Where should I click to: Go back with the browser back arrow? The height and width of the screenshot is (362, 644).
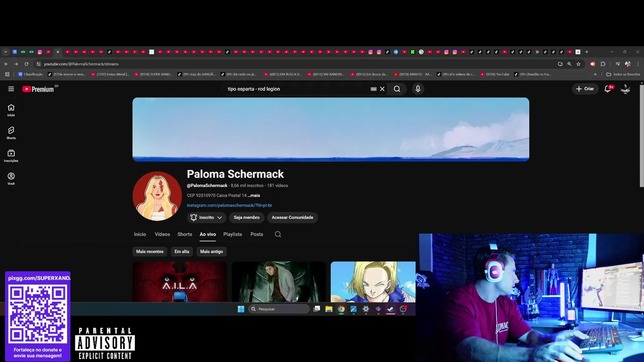[x=6, y=64]
